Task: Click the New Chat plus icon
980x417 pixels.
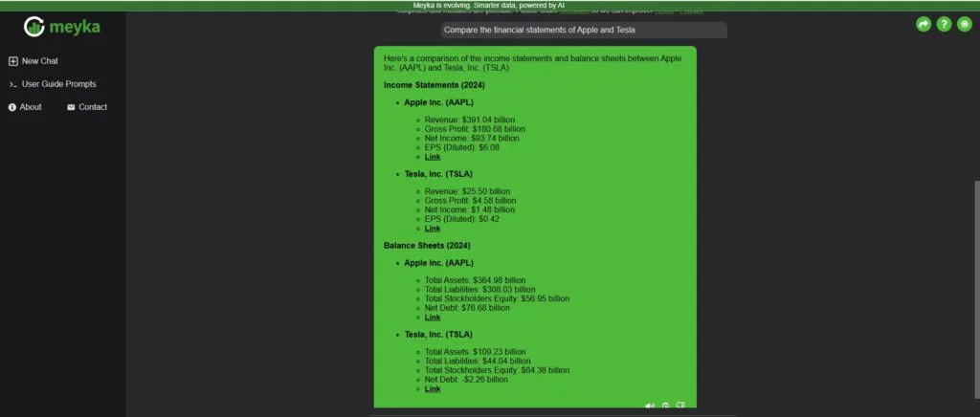Action: coord(12,61)
